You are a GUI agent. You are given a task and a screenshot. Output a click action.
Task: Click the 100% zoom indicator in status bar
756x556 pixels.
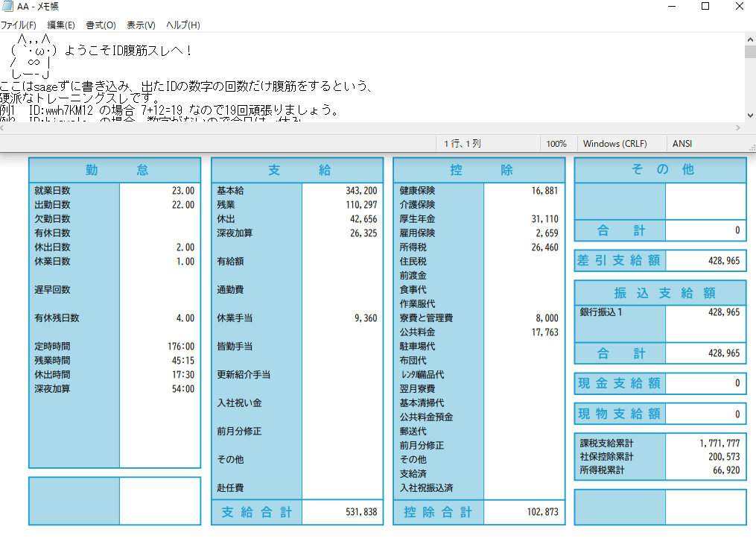pyautogui.click(x=556, y=143)
